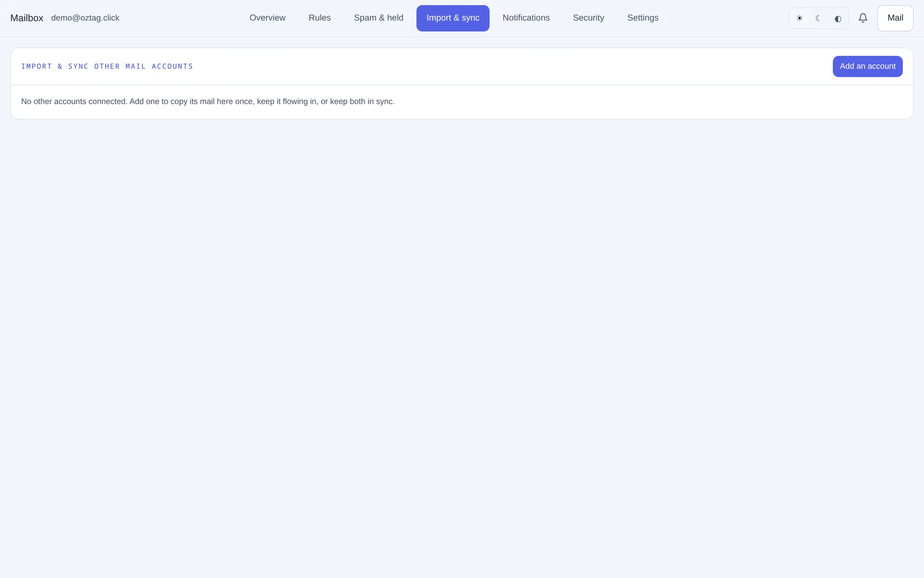
Task: Select the Import & sync tab
Action: coord(453,18)
